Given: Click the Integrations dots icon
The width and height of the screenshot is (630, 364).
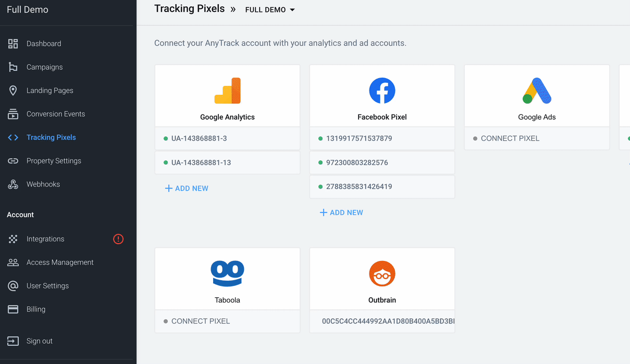Looking at the screenshot, I should (13, 239).
